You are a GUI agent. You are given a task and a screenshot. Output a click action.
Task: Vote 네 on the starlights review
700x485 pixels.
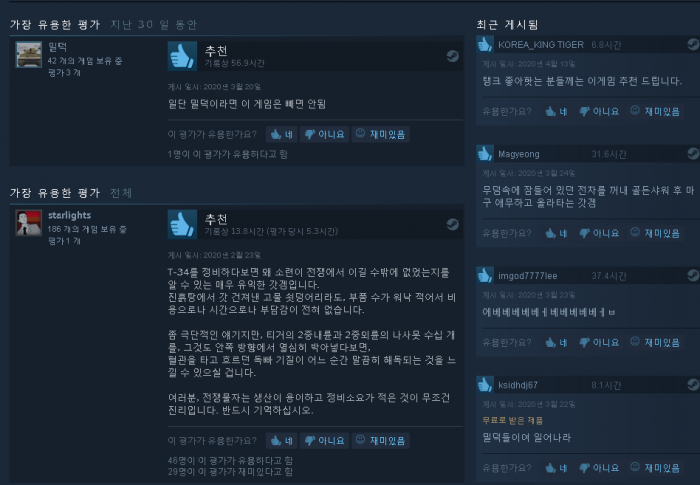coord(282,441)
